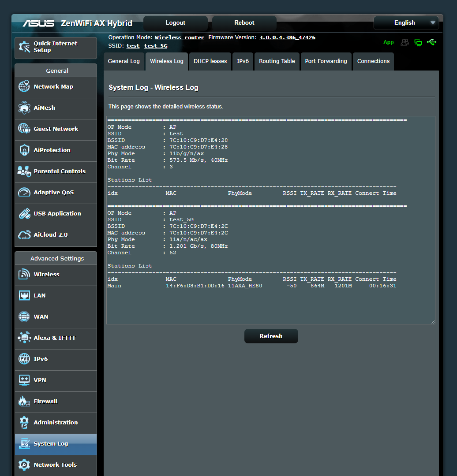Open USB device status icon

coord(432,42)
